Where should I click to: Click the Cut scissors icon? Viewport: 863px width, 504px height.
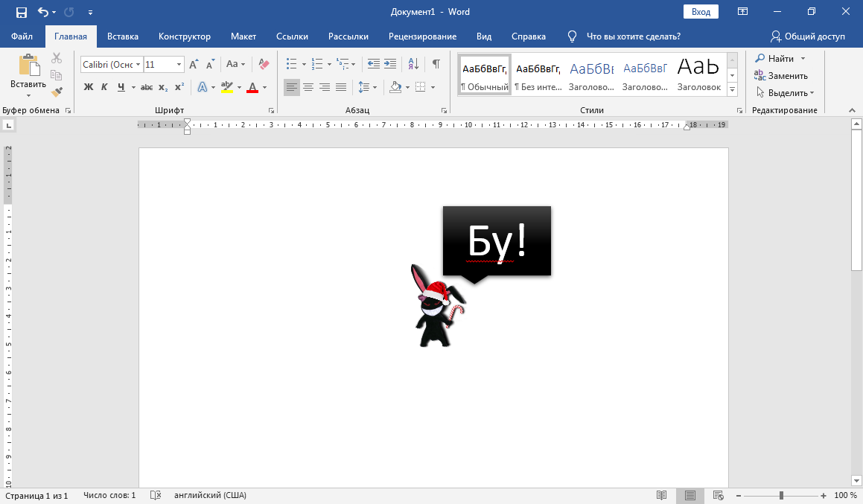pos(57,58)
